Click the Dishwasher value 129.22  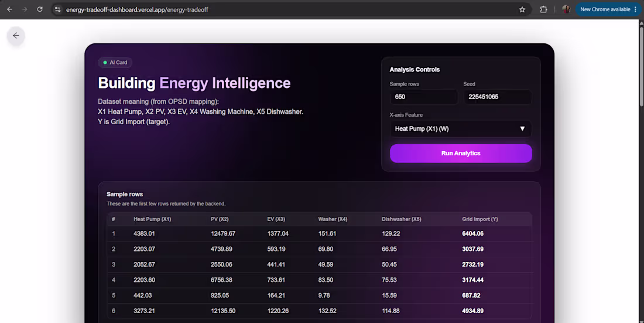[390, 234]
